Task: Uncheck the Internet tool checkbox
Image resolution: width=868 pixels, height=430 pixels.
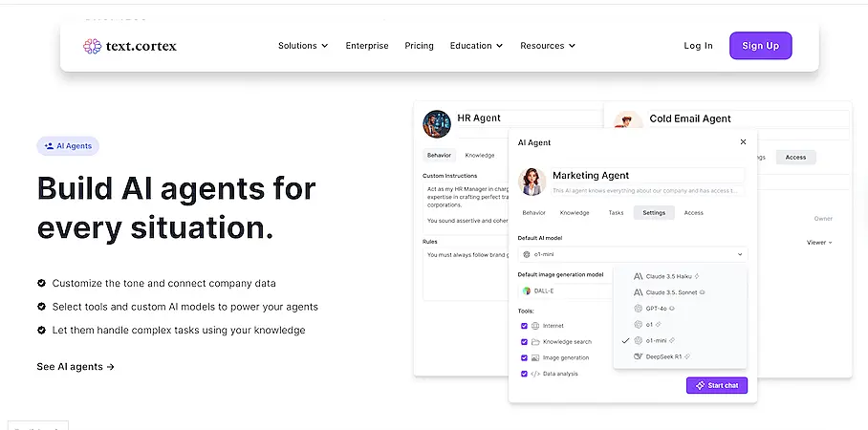Action: pos(524,326)
